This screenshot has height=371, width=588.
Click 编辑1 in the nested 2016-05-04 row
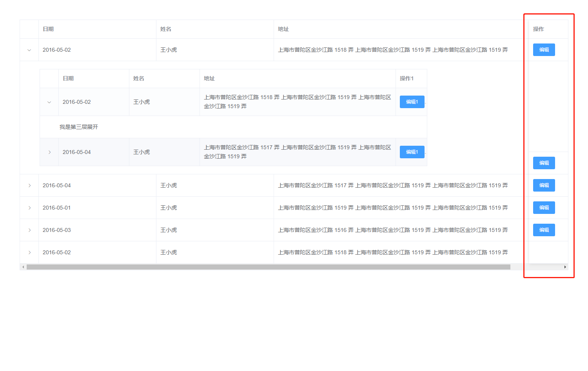point(412,152)
